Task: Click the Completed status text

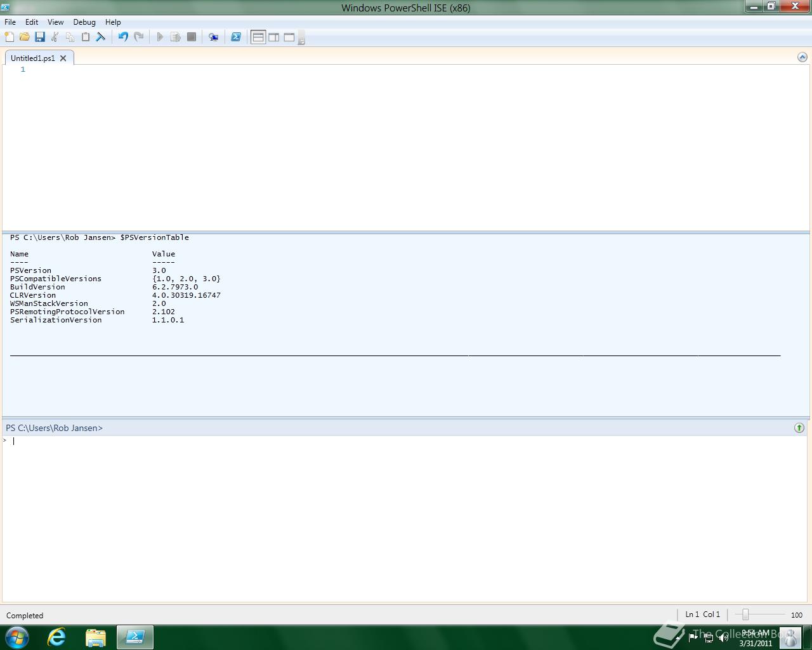Action: [25, 616]
